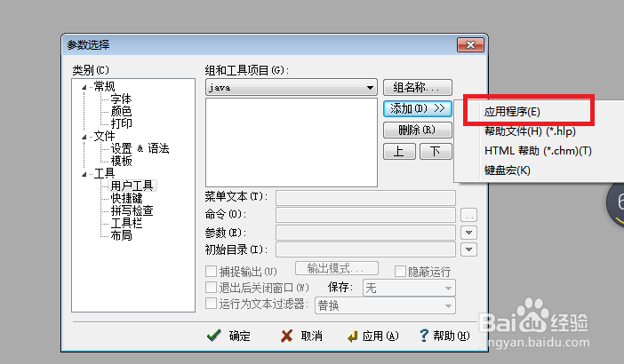Select 文件 in the category tree
624x364 pixels.
(x=104, y=137)
